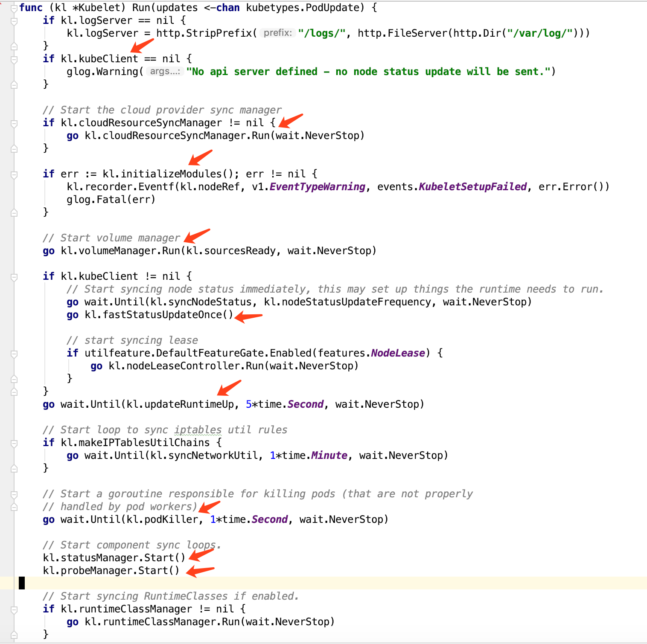Viewport: 647px width, 644px height.
Task: Click the 'KubeletSetupFailed' constant
Action: (x=473, y=187)
